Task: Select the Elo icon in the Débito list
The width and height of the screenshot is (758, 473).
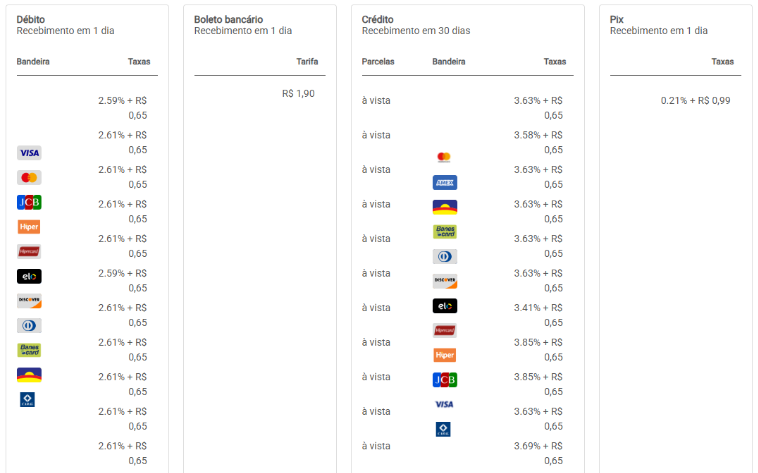Action: [x=29, y=276]
